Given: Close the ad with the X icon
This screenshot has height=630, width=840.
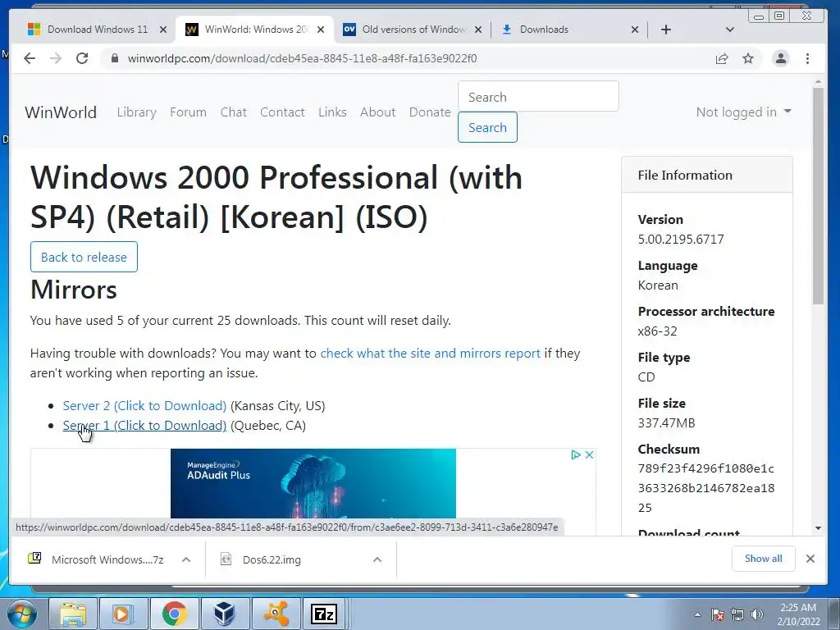Looking at the screenshot, I should [x=589, y=454].
